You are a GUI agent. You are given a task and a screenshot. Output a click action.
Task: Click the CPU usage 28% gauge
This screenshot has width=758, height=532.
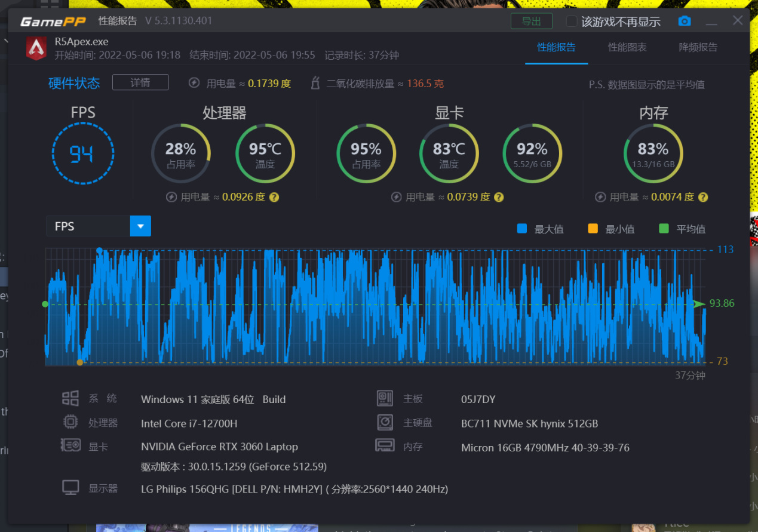coord(180,153)
